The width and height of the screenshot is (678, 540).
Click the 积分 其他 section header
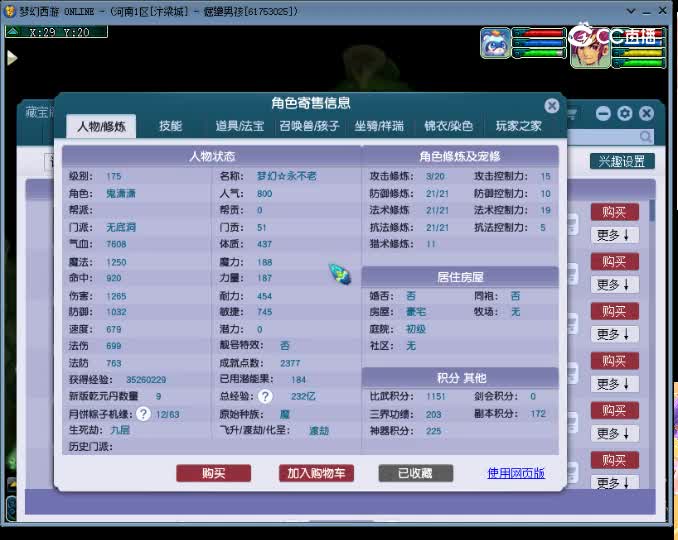(x=460, y=378)
